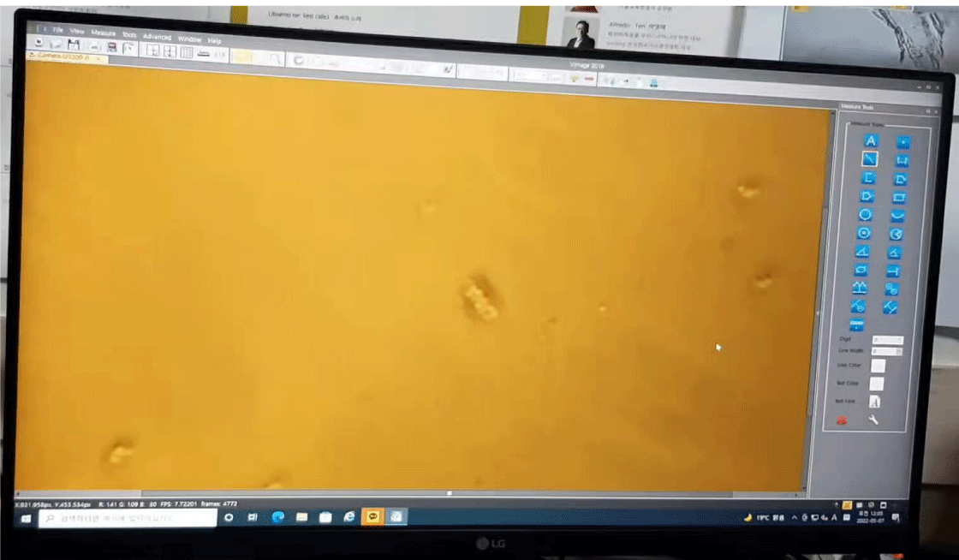Click the Windows taskbar search box
The width and height of the screenshot is (959, 560).
pos(128,518)
